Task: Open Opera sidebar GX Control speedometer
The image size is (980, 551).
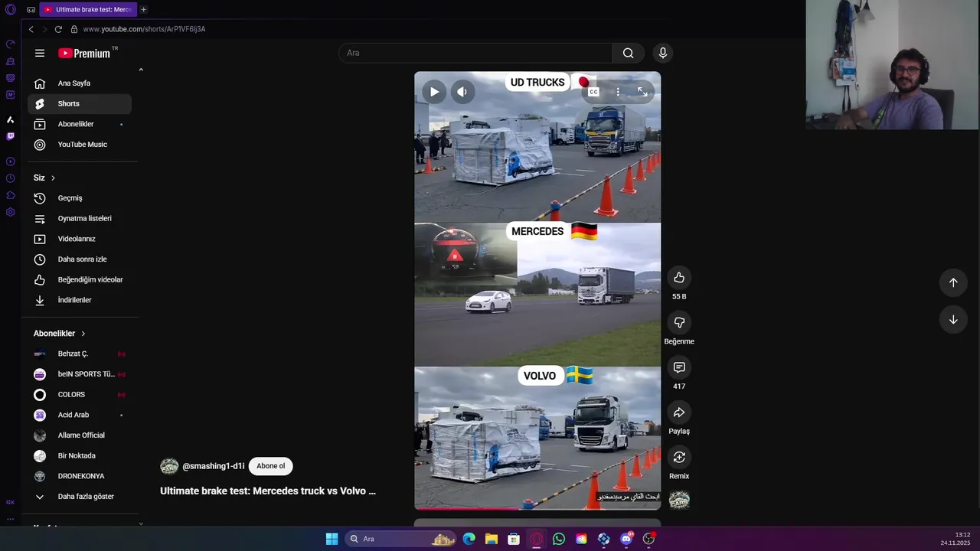Action: [x=10, y=44]
